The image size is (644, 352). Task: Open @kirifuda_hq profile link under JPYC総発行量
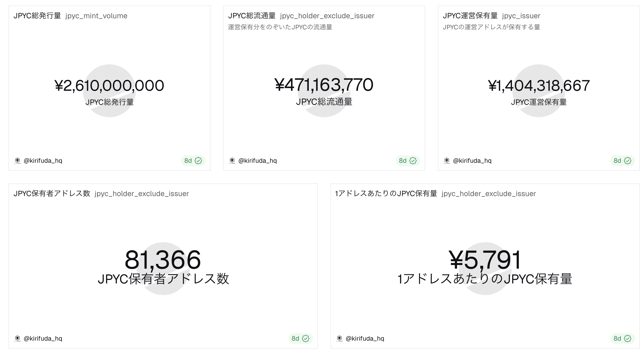[43, 161]
